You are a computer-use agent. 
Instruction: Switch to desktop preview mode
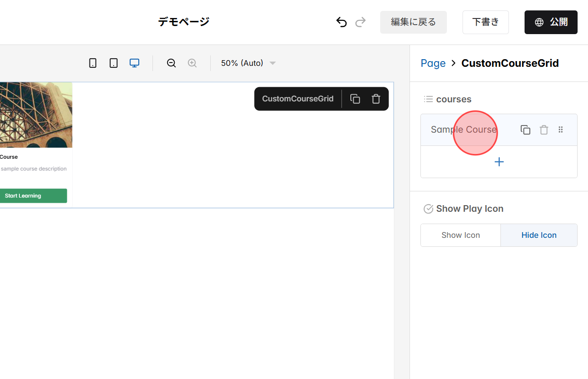pyautogui.click(x=134, y=63)
